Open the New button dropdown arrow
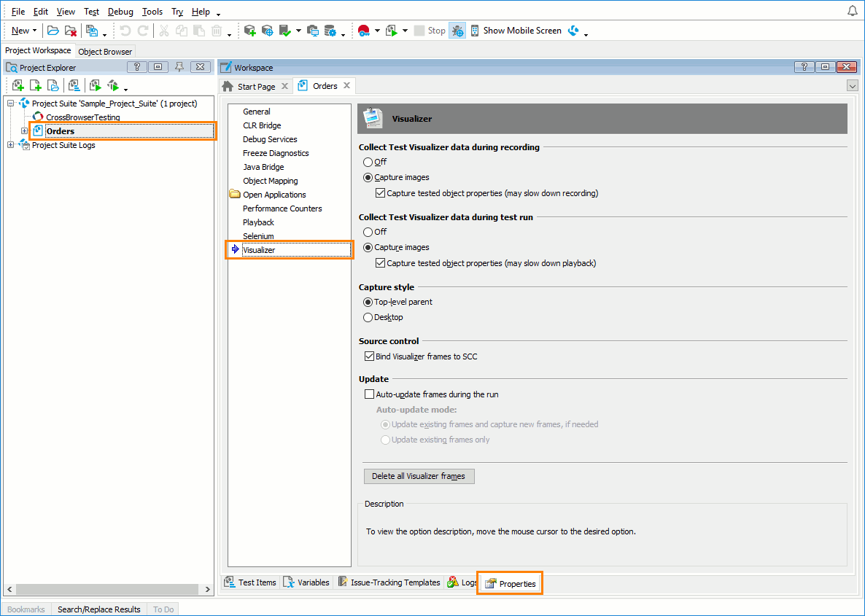The width and height of the screenshot is (865, 616). (35, 31)
